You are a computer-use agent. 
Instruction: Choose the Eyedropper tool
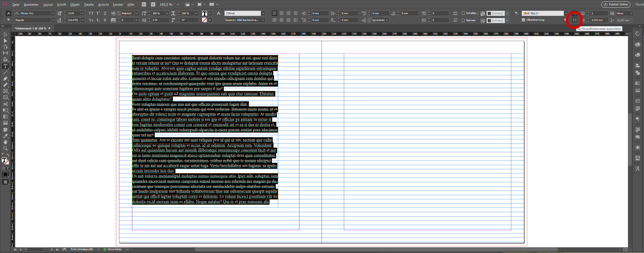tap(5, 136)
